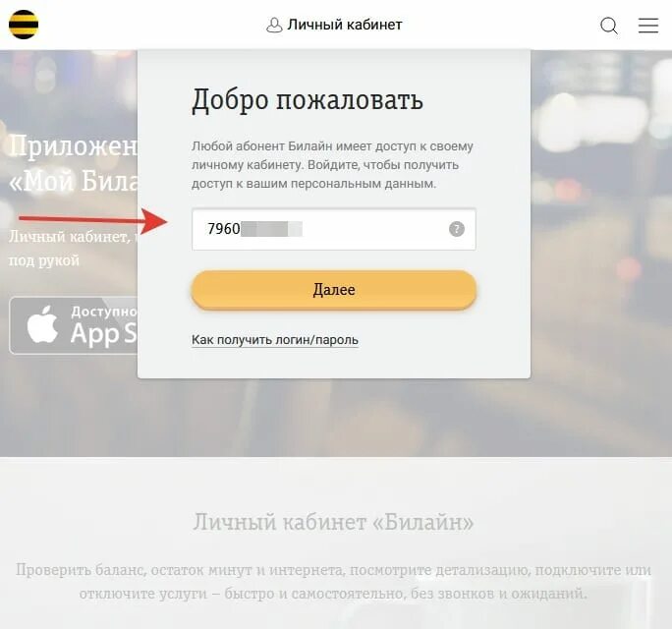The image size is (672, 629).
Task: Open Как получить логин/пароль link
Action: 275,340
